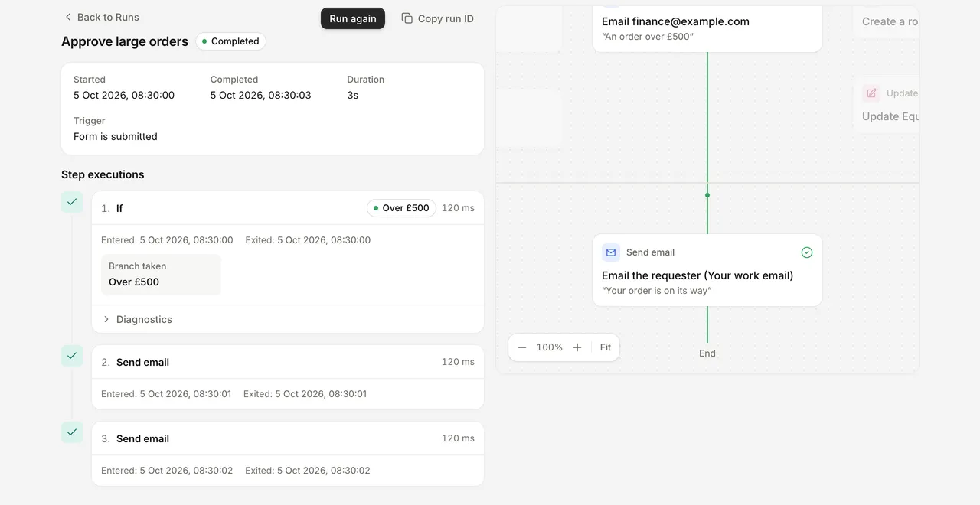Open step 3 Send email execution
This screenshot has width=980, height=505.
tap(288, 438)
